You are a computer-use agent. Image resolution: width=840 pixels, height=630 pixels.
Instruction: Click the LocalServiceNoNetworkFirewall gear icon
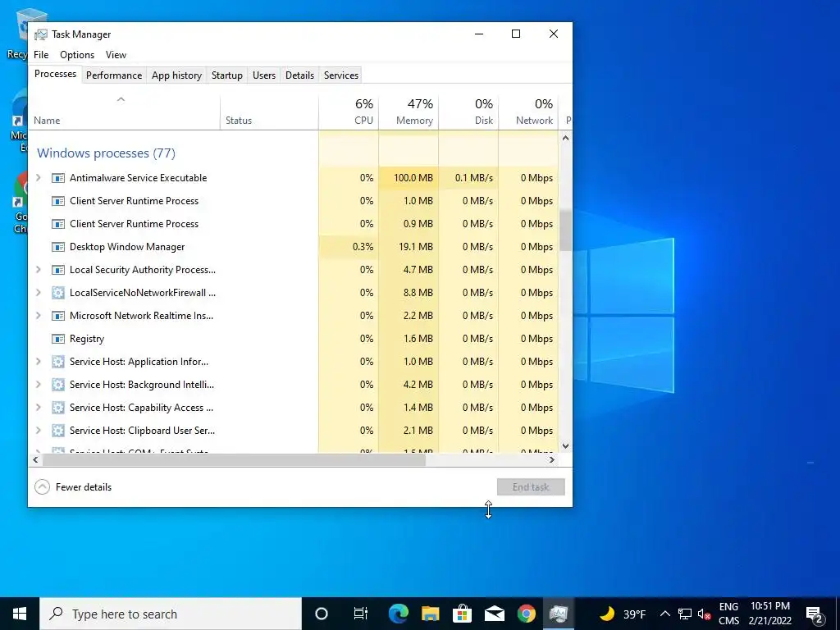pyautogui.click(x=58, y=293)
